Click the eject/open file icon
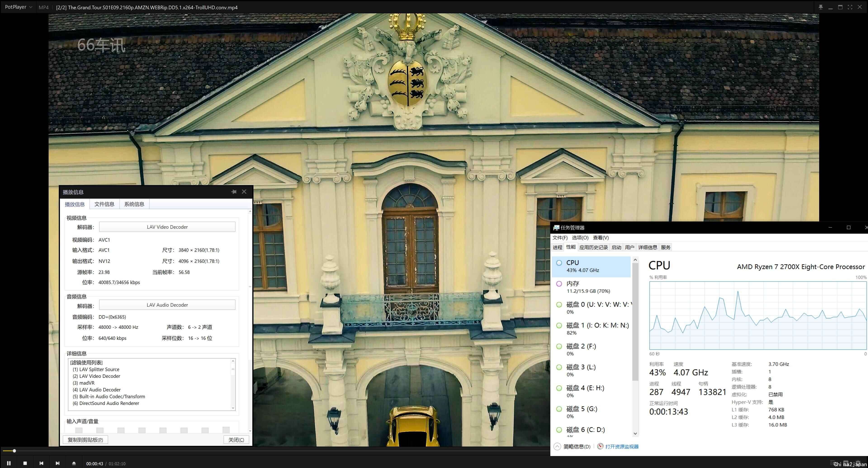 74,463
